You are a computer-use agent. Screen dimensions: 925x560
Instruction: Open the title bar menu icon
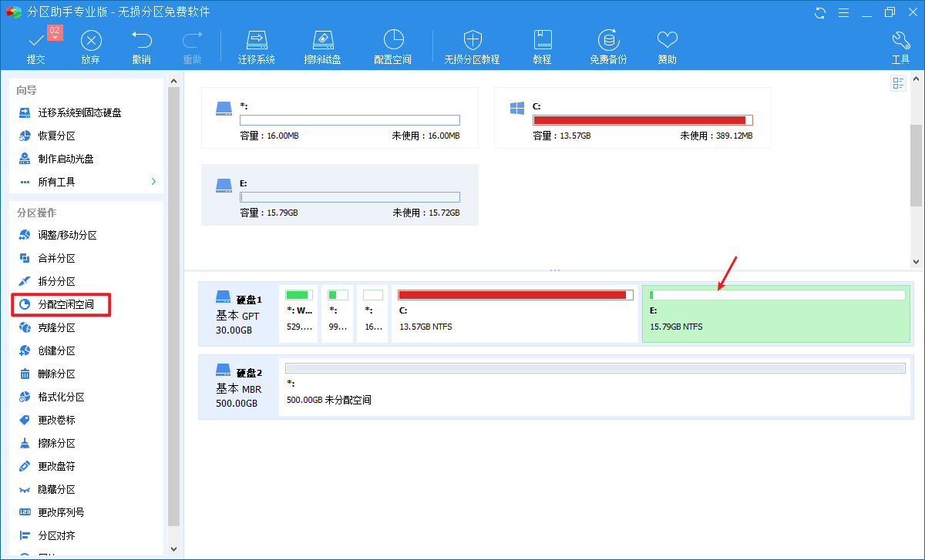click(843, 12)
